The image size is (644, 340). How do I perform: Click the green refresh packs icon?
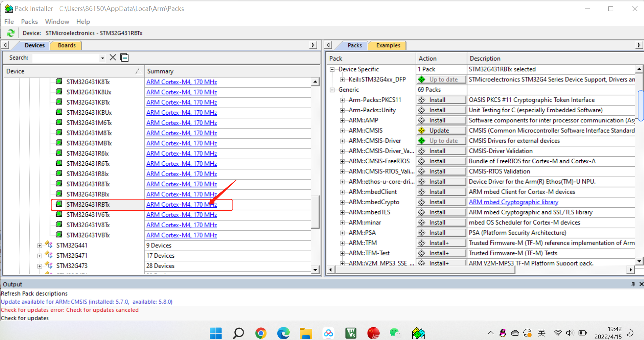click(x=11, y=33)
